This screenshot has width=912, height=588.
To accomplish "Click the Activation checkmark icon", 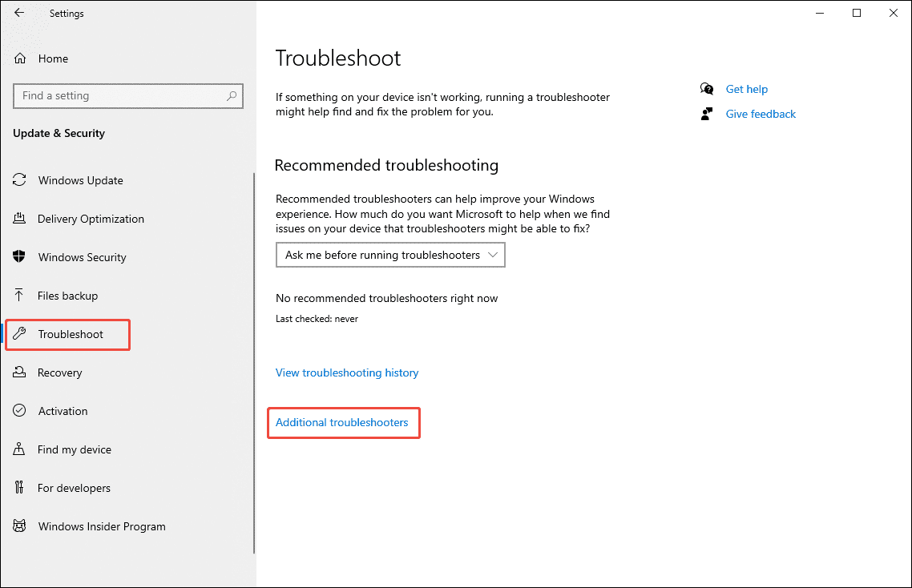I will click(19, 411).
